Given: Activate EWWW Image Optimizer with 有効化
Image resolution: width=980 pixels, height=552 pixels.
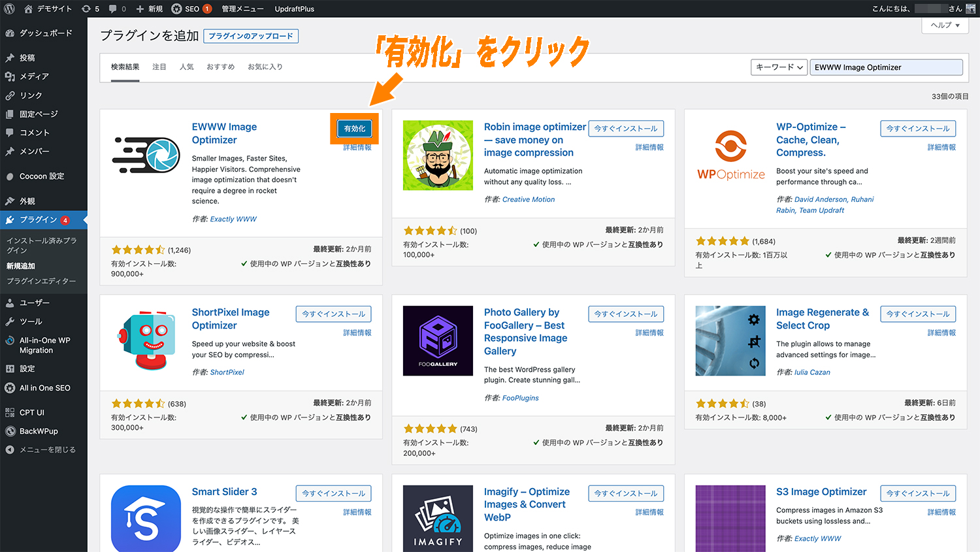Looking at the screenshot, I should (354, 129).
